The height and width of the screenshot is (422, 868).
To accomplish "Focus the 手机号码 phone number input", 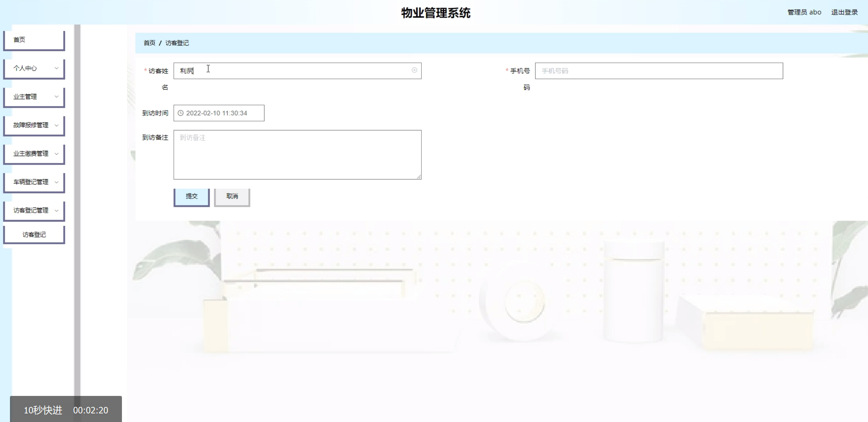I will coord(658,71).
